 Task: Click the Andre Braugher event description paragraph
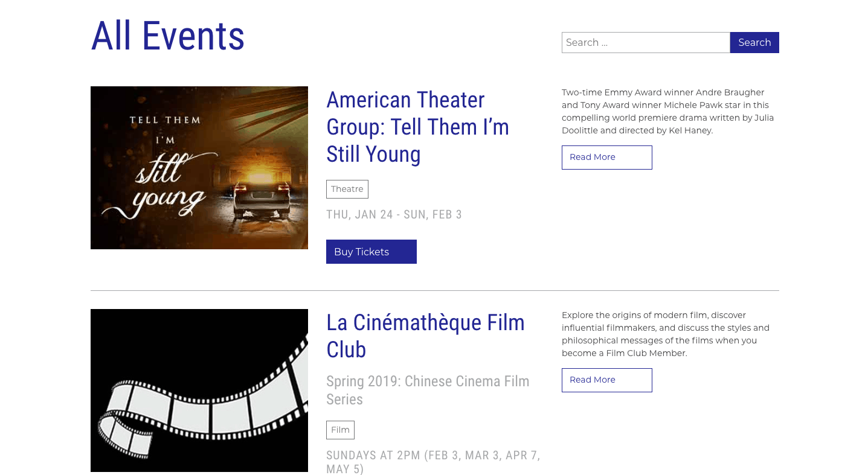(667, 111)
